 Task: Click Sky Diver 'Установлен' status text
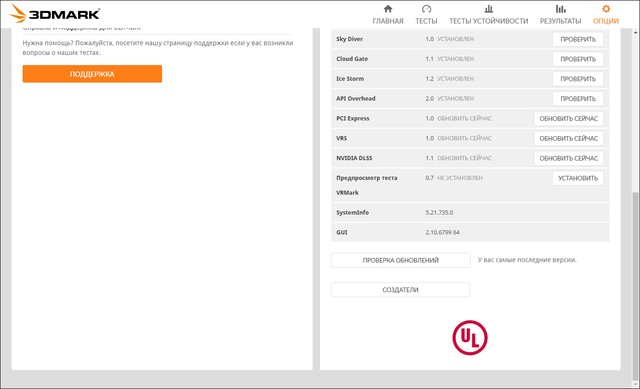(456, 39)
